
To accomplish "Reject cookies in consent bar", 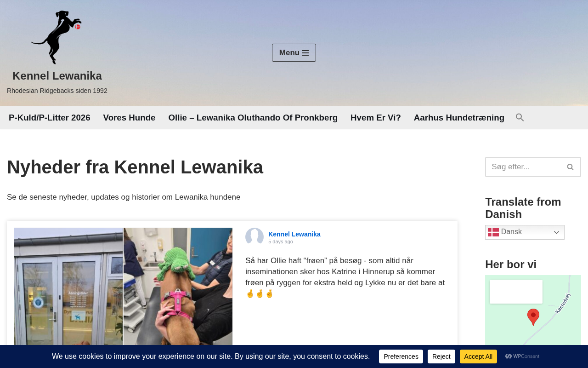I will [441, 356].
